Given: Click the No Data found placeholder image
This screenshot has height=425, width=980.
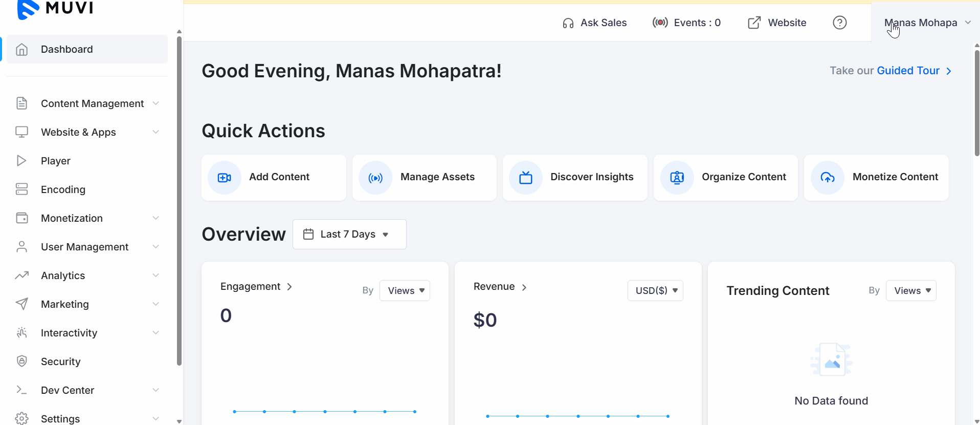Looking at the screenshot, I should [x=831, y=359].
